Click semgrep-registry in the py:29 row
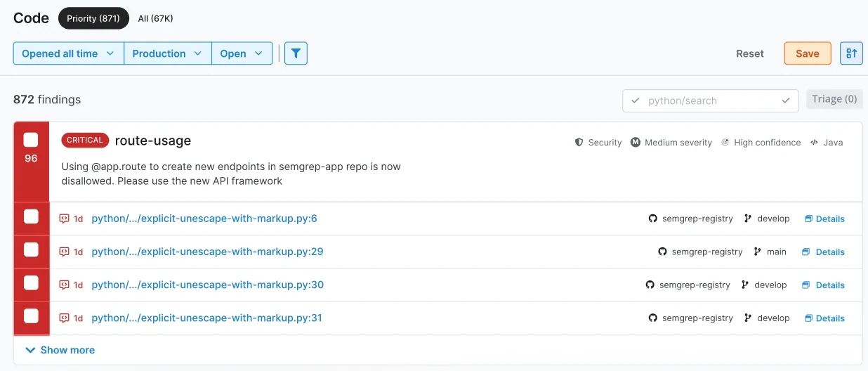 (707, 252)
